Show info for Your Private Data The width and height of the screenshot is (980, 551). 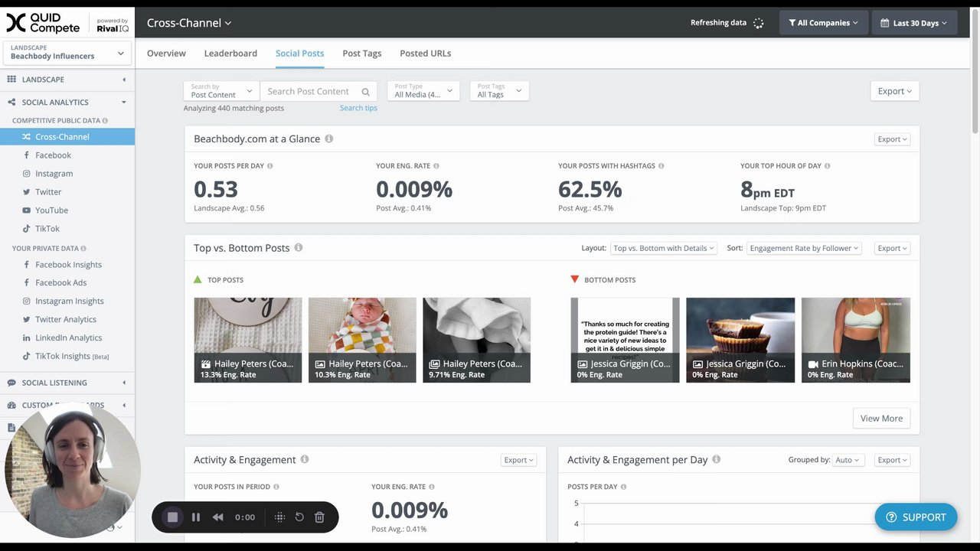click(x=83, y=249)
